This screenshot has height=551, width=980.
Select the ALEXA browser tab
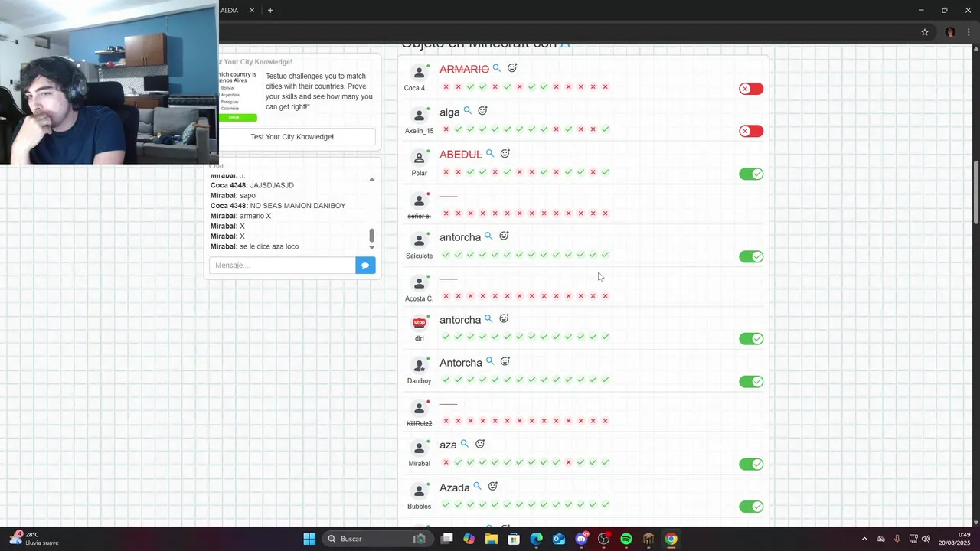(x=230, y=11)
